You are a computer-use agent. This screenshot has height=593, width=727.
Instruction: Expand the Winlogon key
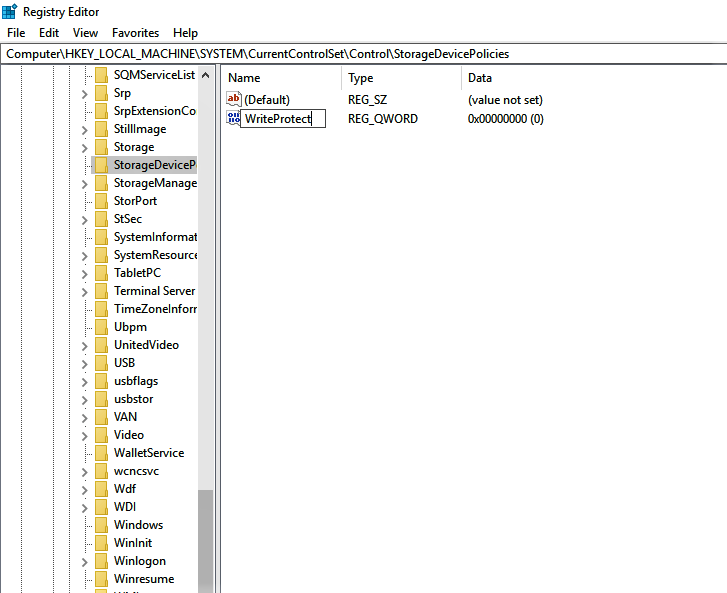[x=84, y=562]
